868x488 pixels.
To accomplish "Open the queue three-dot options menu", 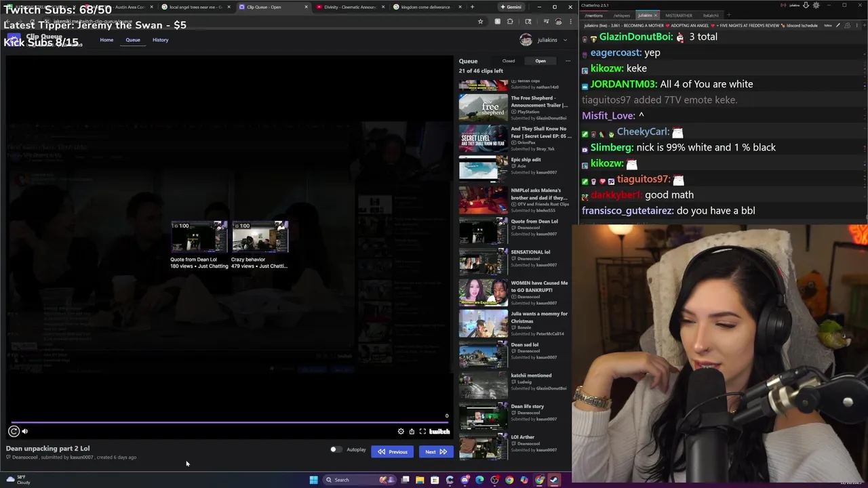I will point(568,61).
